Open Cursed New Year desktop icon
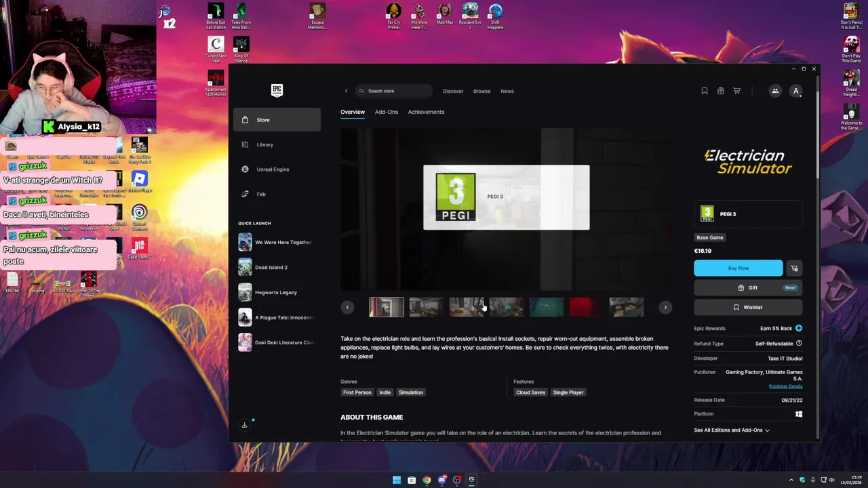This screenshot has width=868, height=488. [x=216, y=49]
